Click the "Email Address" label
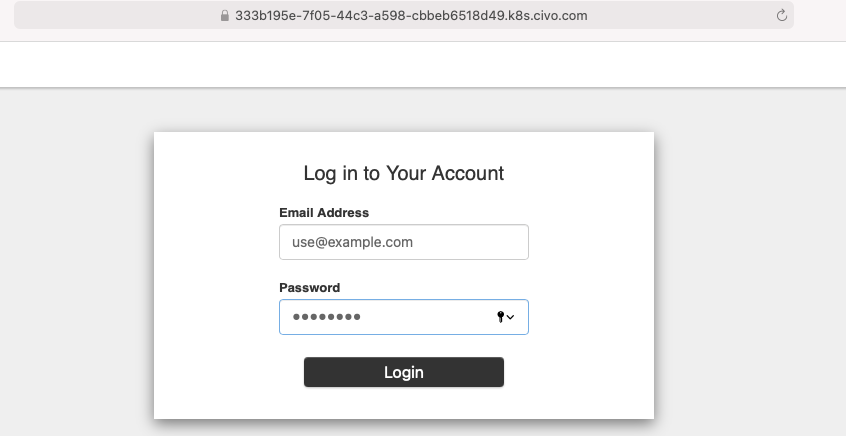 tap(324, 213)
